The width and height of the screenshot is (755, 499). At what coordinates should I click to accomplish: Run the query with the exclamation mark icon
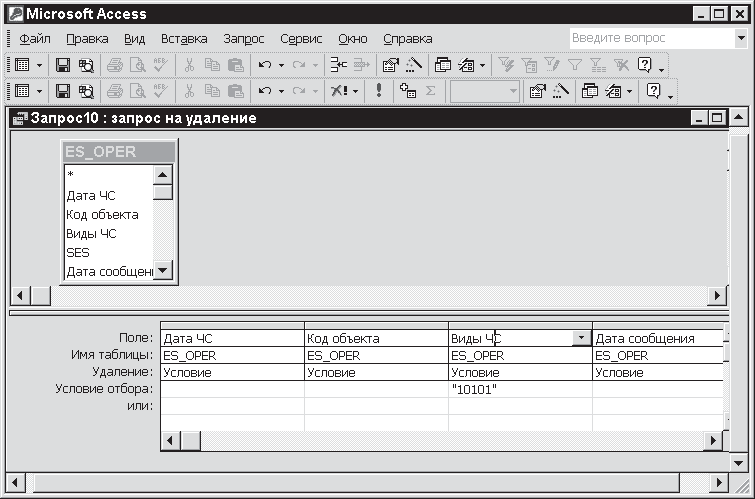click(379, 91)
